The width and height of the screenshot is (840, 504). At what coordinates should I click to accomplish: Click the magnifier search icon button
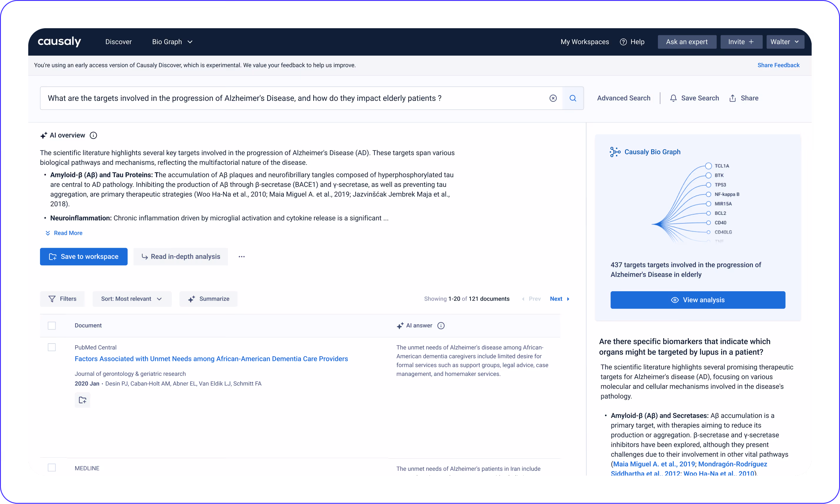[x=573, y=98]
